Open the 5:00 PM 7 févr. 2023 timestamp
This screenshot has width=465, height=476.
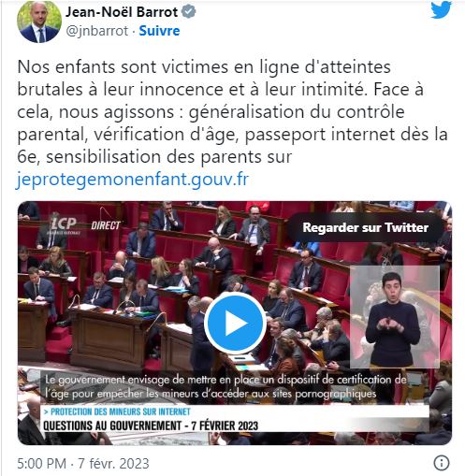[83, 464]
